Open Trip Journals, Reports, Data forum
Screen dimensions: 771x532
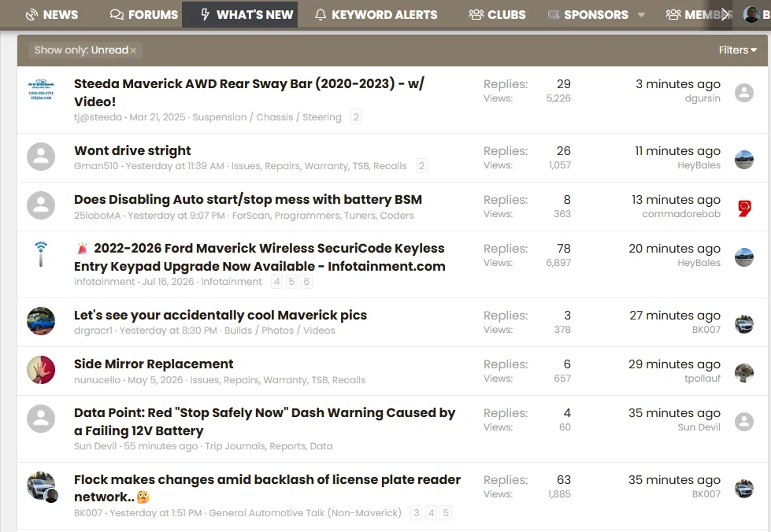[x=269, y=446]
